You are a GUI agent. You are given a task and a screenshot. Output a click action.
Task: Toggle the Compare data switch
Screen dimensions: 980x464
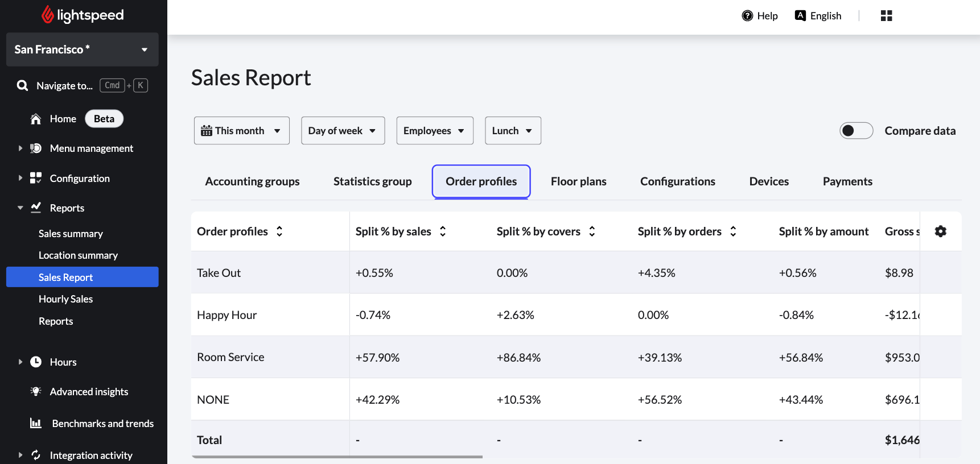856,131
